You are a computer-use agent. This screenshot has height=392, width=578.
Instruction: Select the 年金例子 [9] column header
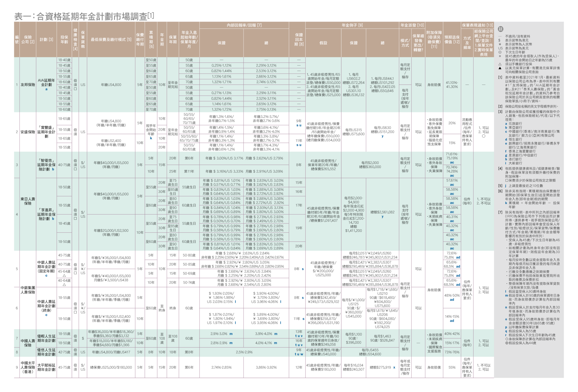click(352, 25)
